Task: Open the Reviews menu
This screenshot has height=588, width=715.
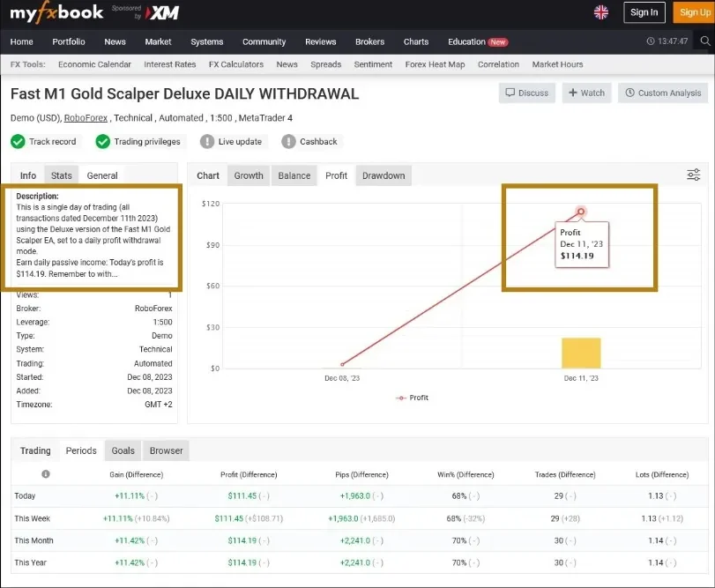Action: click(x=321, y=42)
